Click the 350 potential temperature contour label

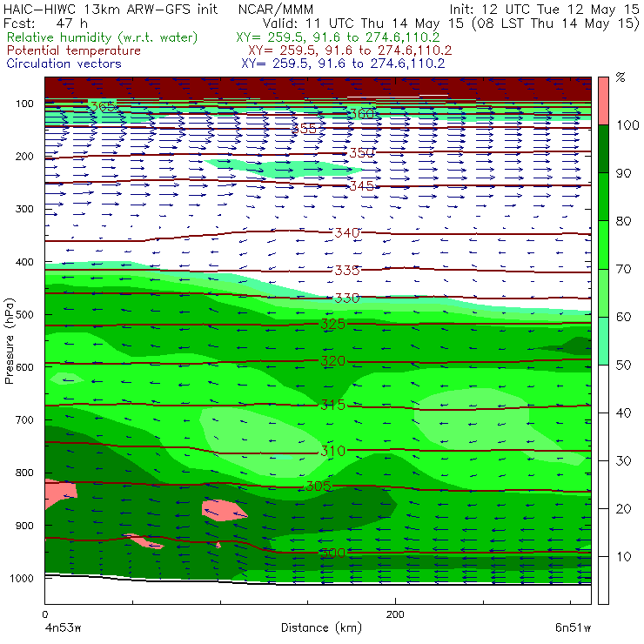pyautogui.click(x=362, y=153)
